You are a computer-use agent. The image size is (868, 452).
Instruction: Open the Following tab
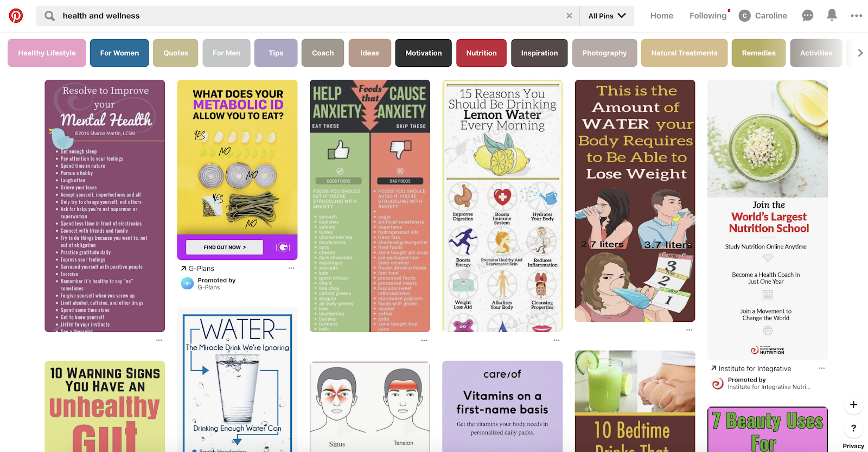708,16
